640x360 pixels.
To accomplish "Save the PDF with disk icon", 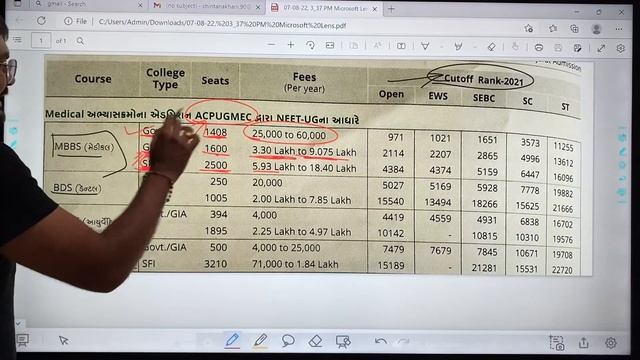I will (x=558, y=48).
